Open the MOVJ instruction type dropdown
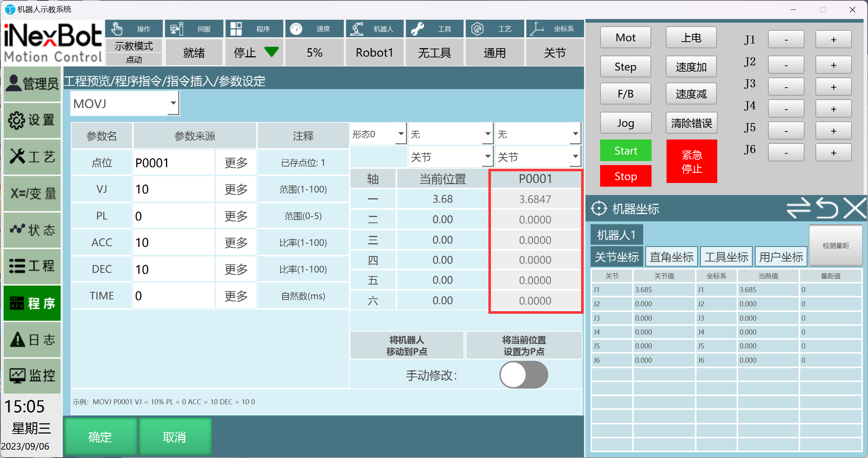The height and width of the screenshot is (458, 868). [173, 104]
